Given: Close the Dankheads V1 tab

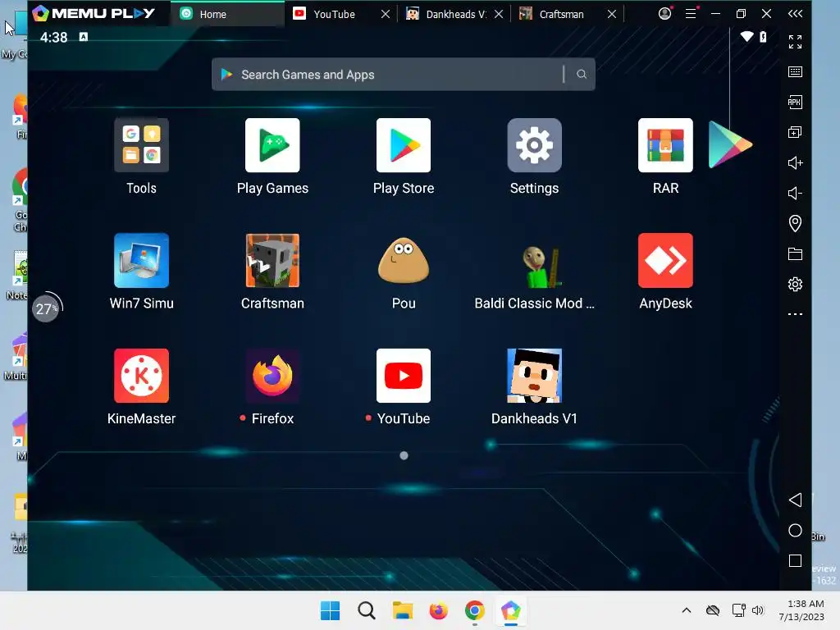Looking at the screenshot, I should tap(499, 14).
